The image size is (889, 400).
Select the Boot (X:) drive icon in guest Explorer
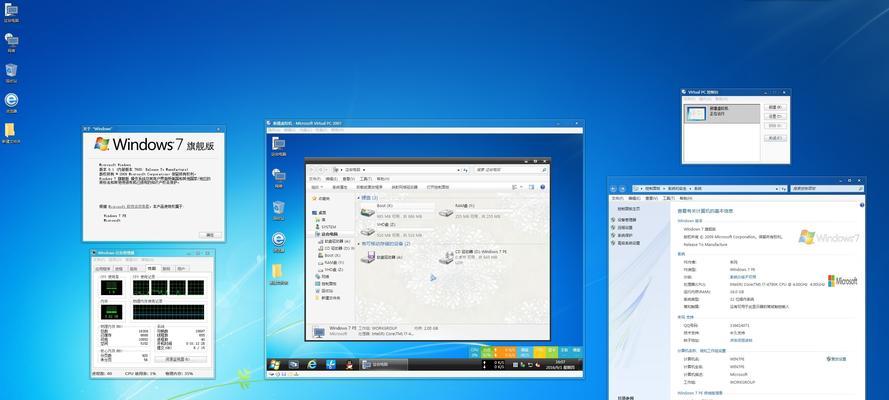(367, 212)
